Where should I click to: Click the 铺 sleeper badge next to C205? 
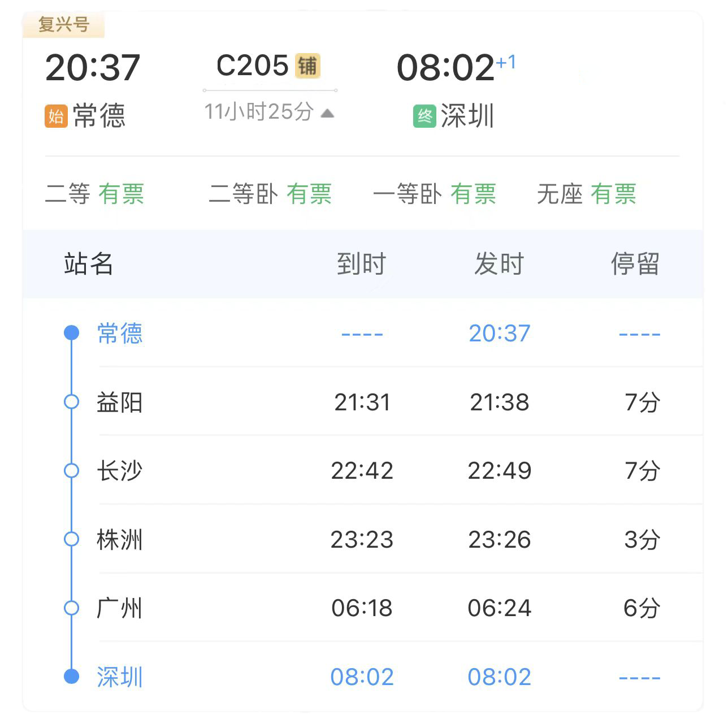[308, 66]
